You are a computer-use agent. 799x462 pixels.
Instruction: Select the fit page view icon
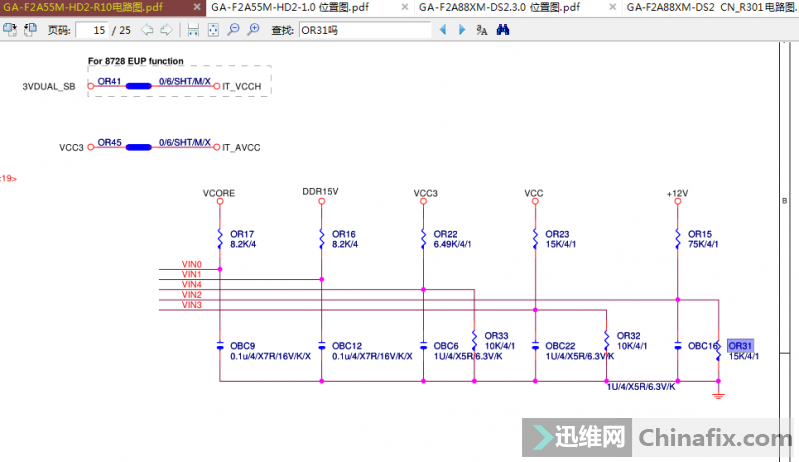click(213, 30)
